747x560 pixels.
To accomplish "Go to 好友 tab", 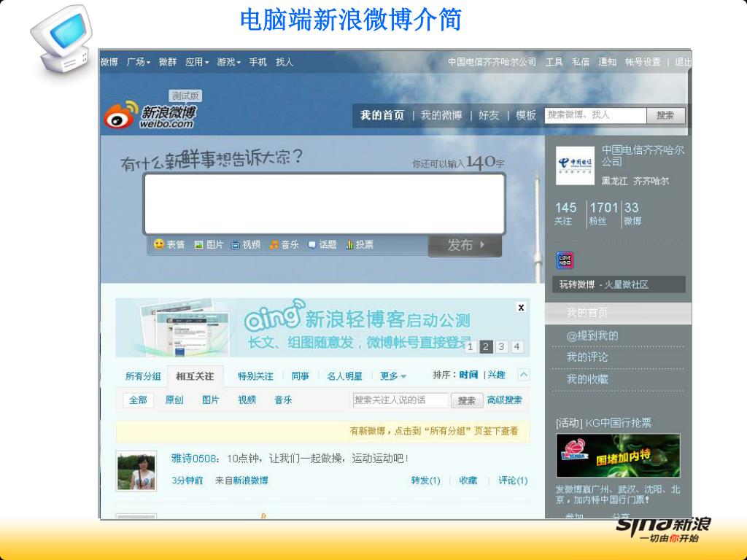I will (489, 115).
